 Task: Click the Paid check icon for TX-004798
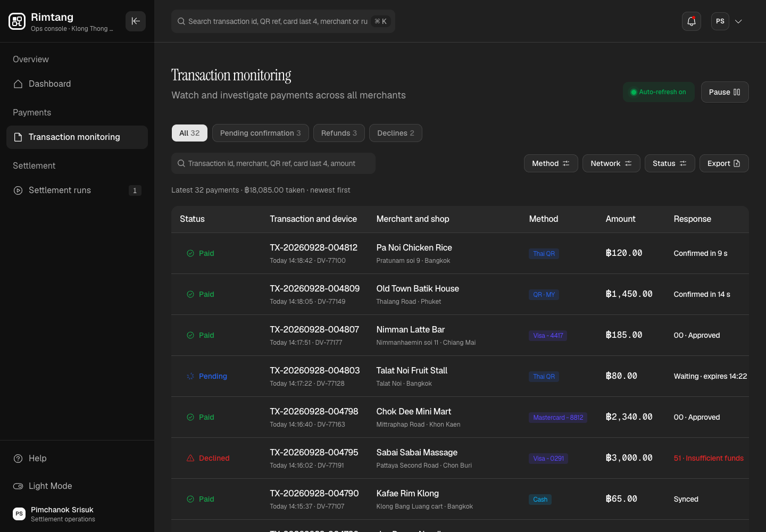point(190,417)
